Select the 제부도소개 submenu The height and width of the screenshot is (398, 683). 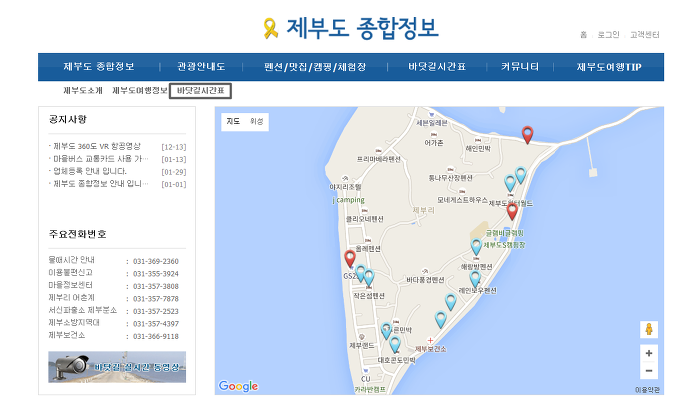pyautogui.click(x=83, y=91)
